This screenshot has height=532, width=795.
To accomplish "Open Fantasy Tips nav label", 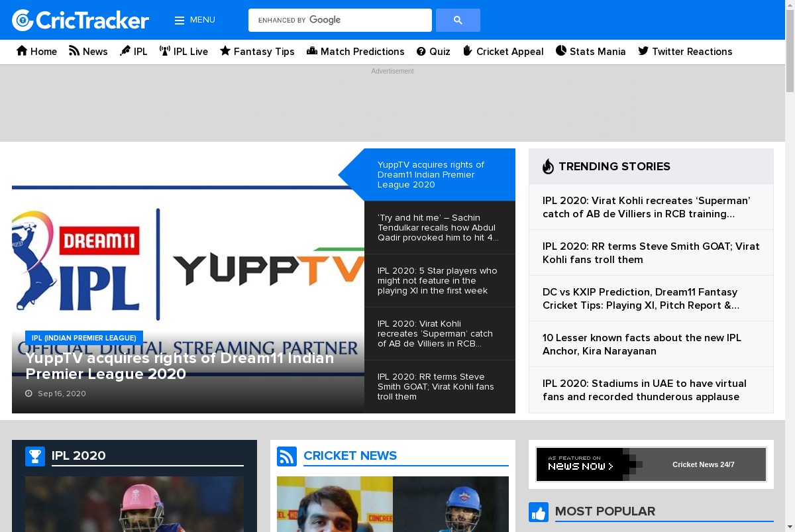I will tap(264, 52).
